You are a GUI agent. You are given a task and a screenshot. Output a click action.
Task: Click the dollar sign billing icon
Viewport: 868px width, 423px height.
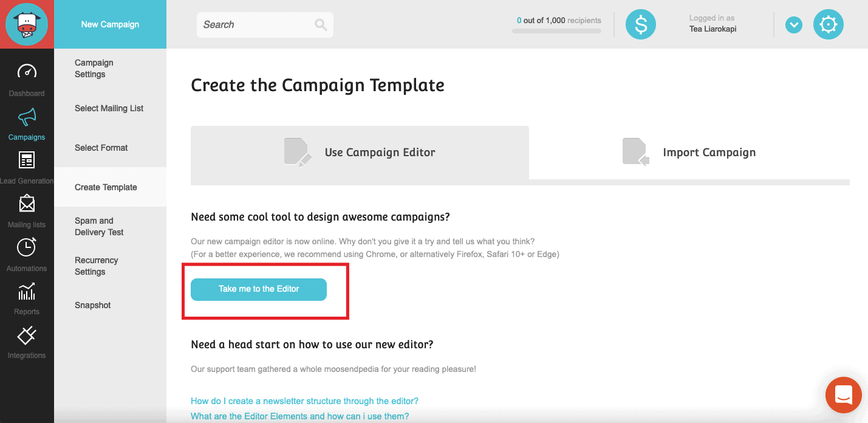(x=641, y=25)
